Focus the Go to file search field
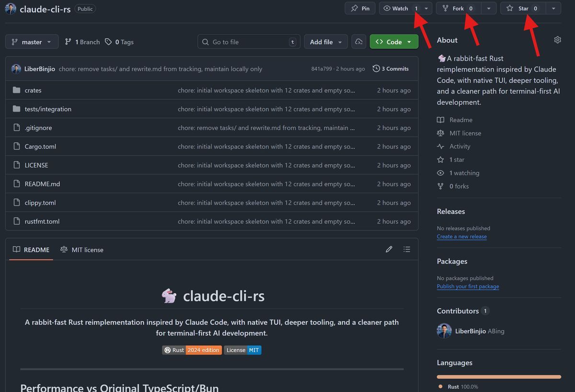This screenshot has width=575, height=392. point(249,42)
